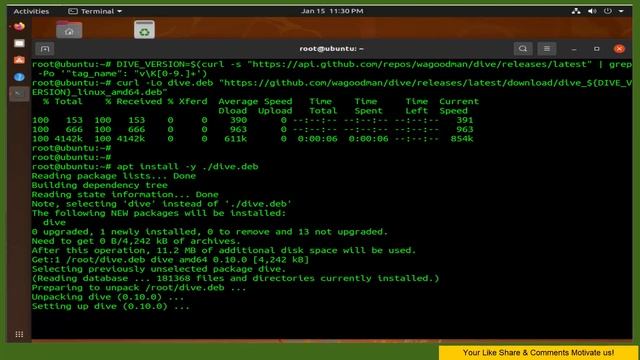Click the 'Preparing to unpack /root/dive.deb ...' line
Viewport: 640px width, 360px height.
(139, 287)
